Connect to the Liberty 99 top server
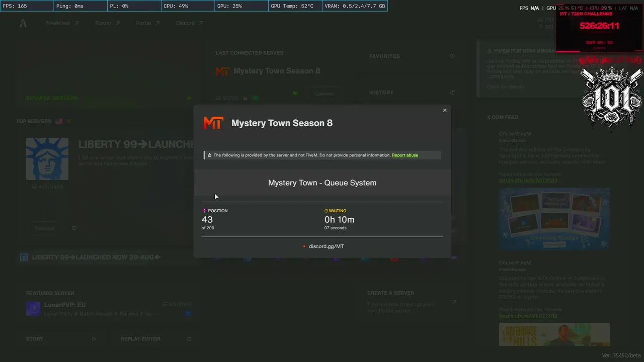Viewport: 644px width, 362px height. (x=45, y=228)
